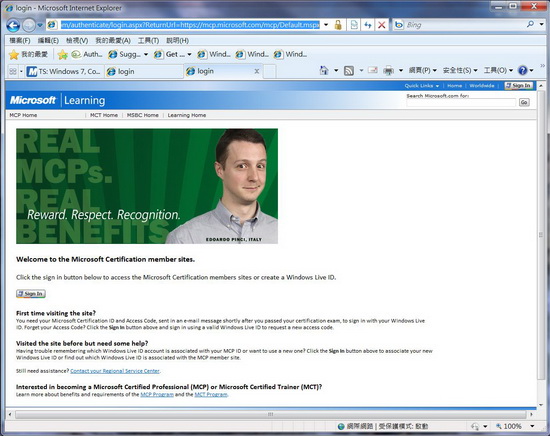This screenshot has height=436, width=550.
Task: Open recent pages dropdown beside Forward
Action: click(40, 25)
